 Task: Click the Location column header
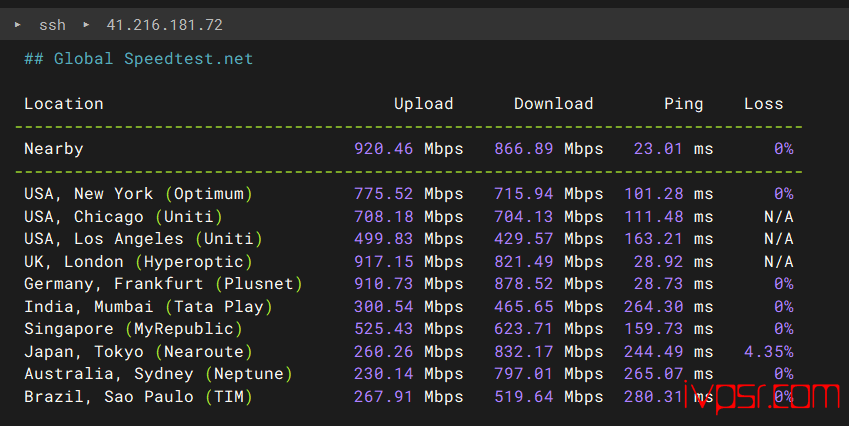(64, 104)
